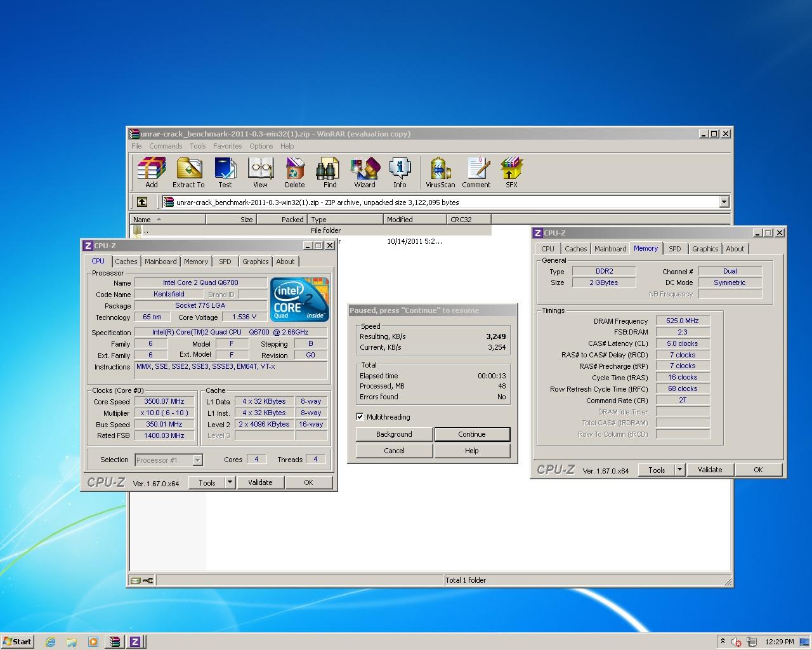Open WinRAR Commands menu

coord(166,146)
